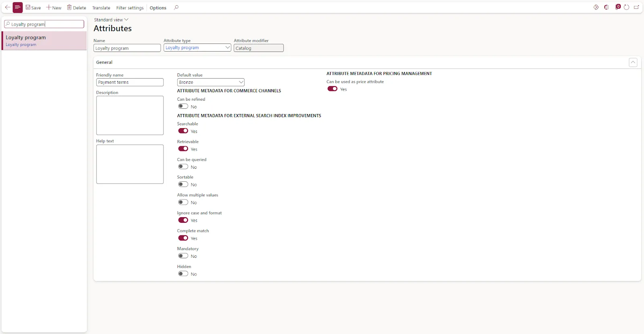This screenshot has height=334, width=644.
Task: Open the Translate action
Action: point(101,8)
